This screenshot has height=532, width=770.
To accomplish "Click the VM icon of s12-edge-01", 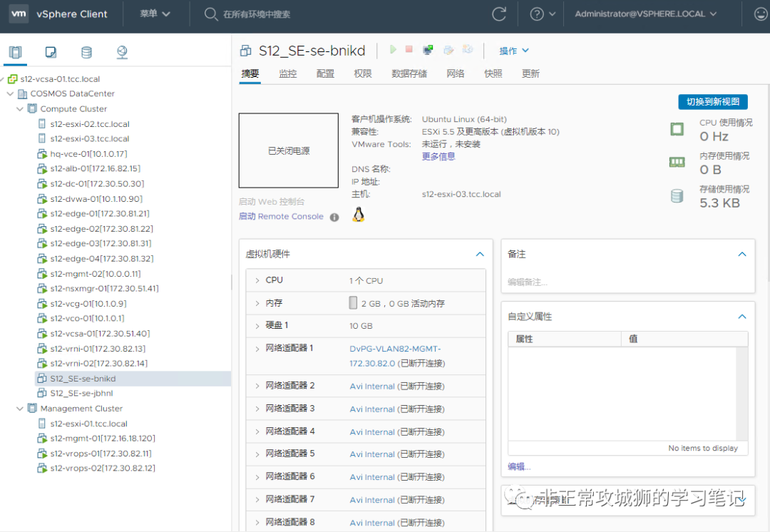I will coord(42,214).
